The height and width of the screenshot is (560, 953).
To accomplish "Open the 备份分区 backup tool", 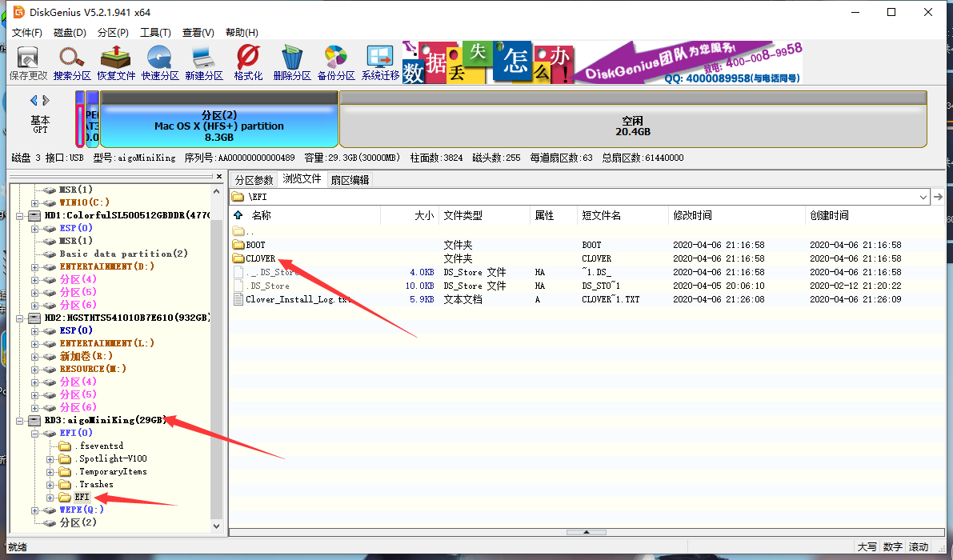I will (336, 63).
